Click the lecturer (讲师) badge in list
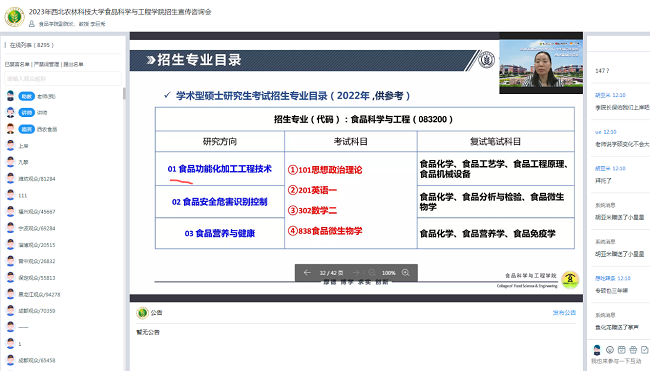Image resolution: width=650 pixels, height=371 pixels. pos(27,113)
